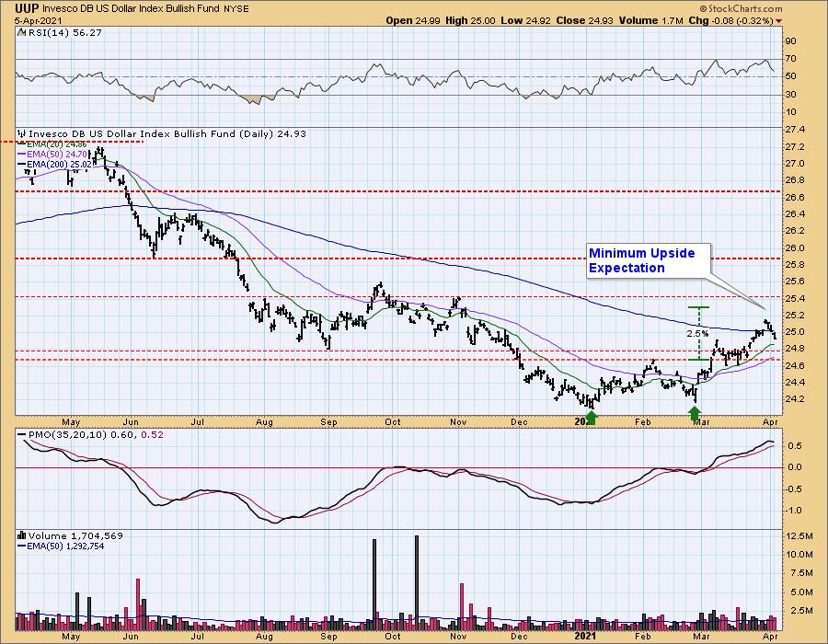Click the price bar icon before Invesco (Daily)
828x644 pixels.
pyautogui.click(x=22, y=133)
